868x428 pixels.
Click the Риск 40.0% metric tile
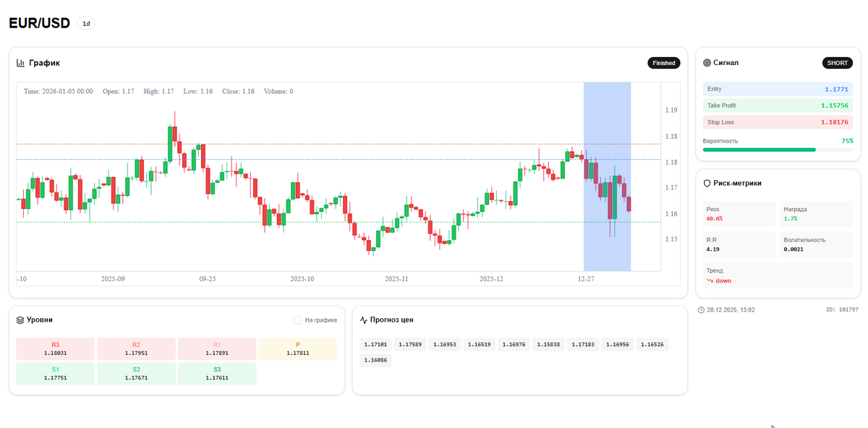(x=739, y=213)
